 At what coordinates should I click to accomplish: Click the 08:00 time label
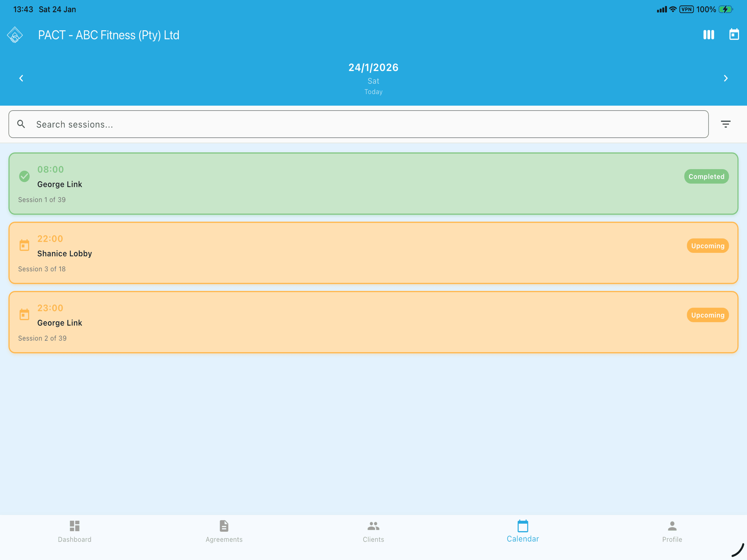(50, 169)
